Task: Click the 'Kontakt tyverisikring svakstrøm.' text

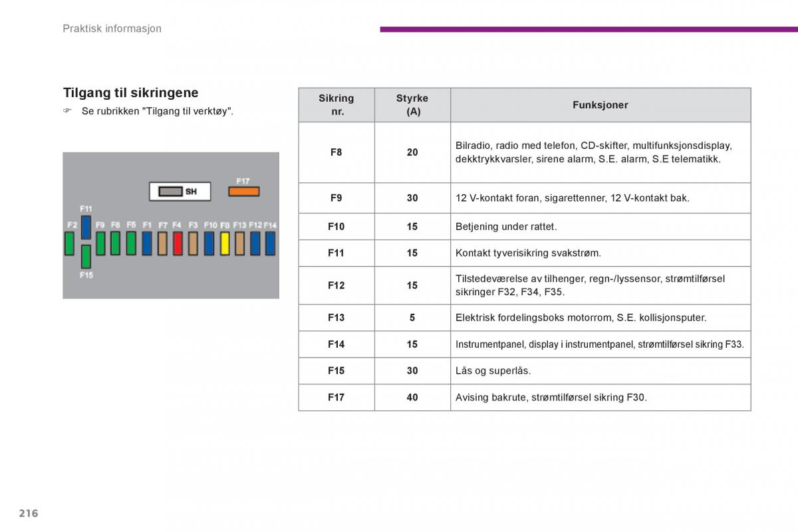Action: pos(528,253)
